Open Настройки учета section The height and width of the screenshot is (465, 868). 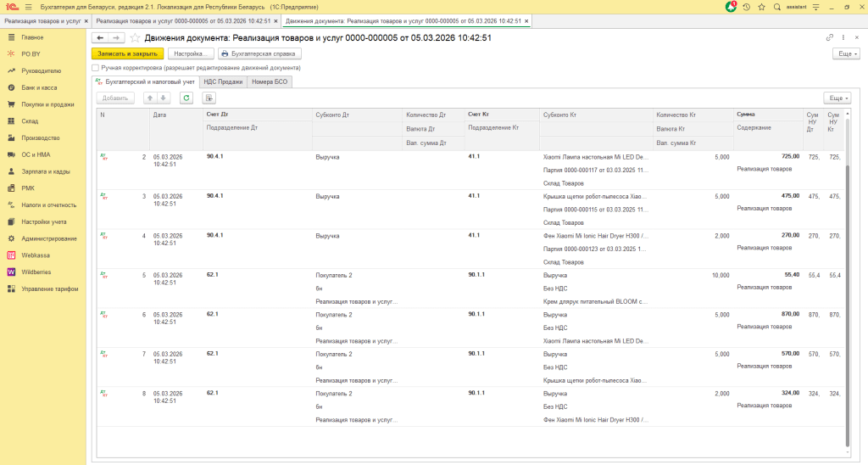point(42,221)
